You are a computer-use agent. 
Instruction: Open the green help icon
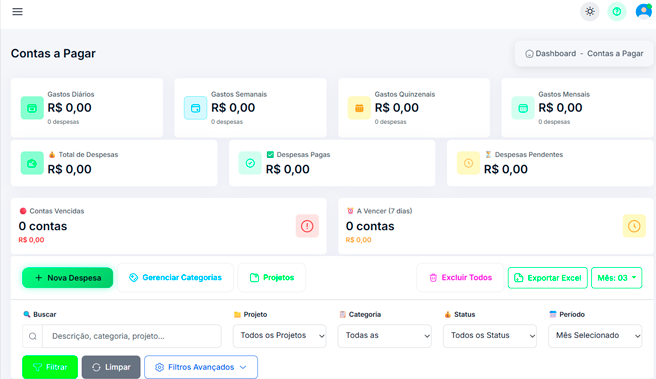pyautogui.click(x=617, y=11)
